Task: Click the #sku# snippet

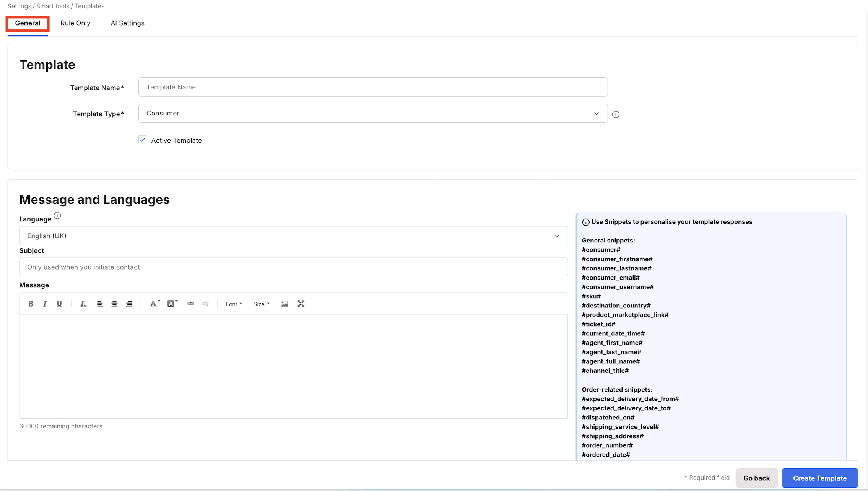Action: (591, 296)
